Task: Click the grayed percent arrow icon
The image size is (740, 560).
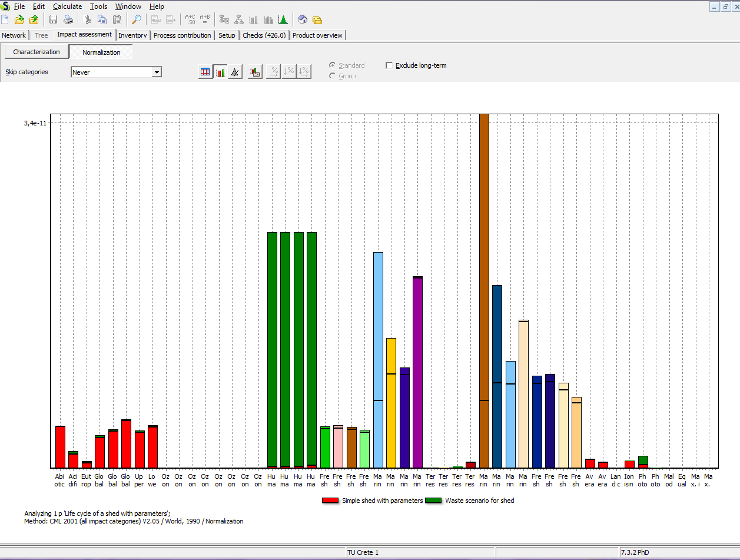Action: click(x=274, y=72)
